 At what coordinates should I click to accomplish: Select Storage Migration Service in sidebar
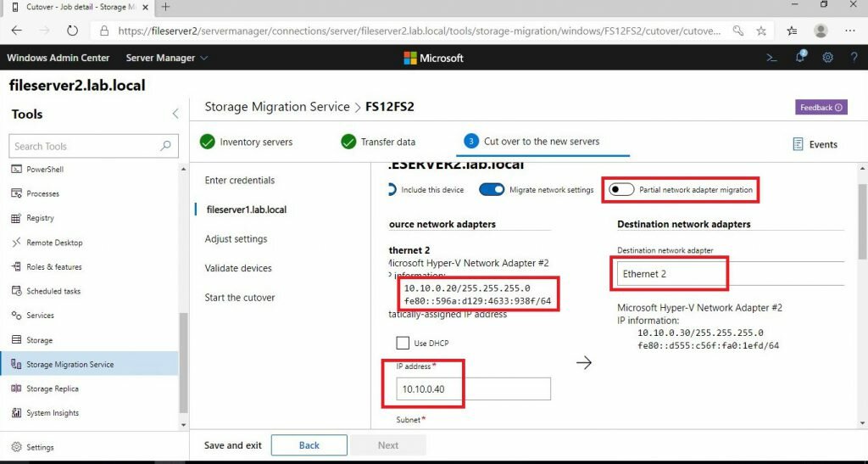click(88, 365)
